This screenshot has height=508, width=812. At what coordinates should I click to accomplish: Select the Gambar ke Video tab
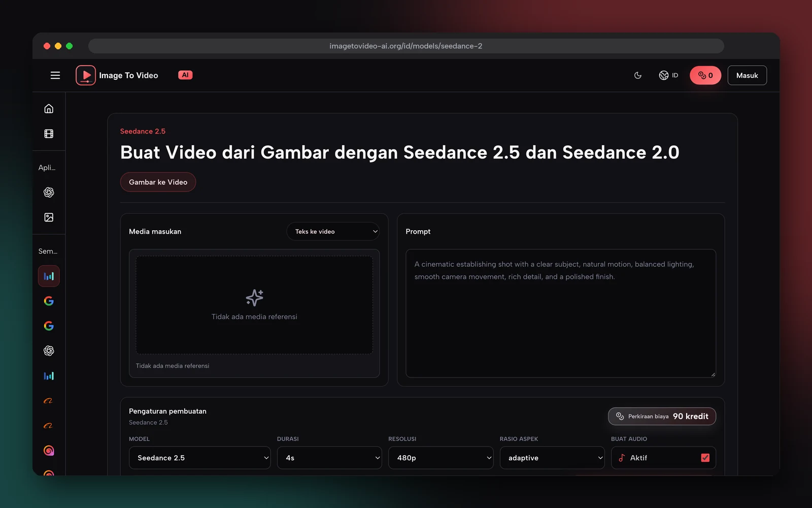[x=158, y=182]
